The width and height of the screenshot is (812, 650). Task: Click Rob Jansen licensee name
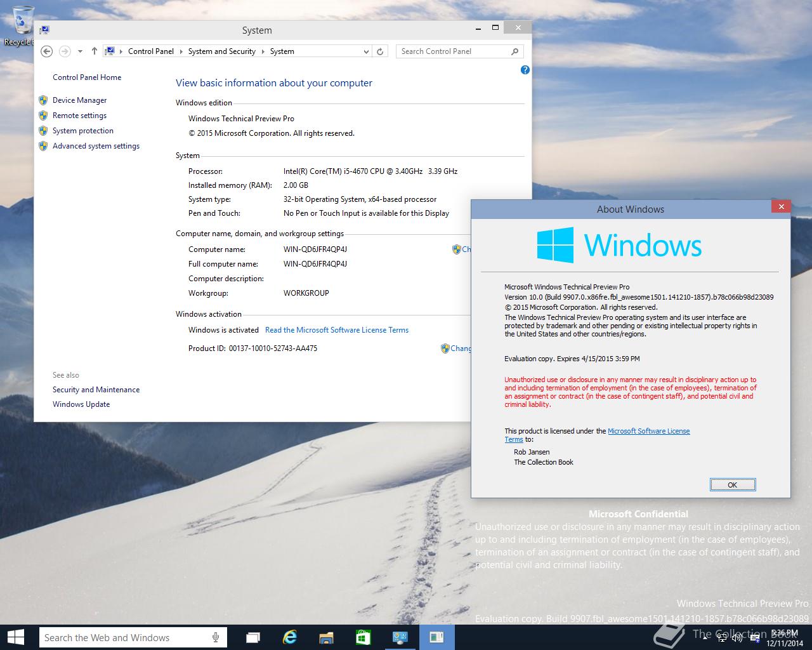(x=532, y=452)
